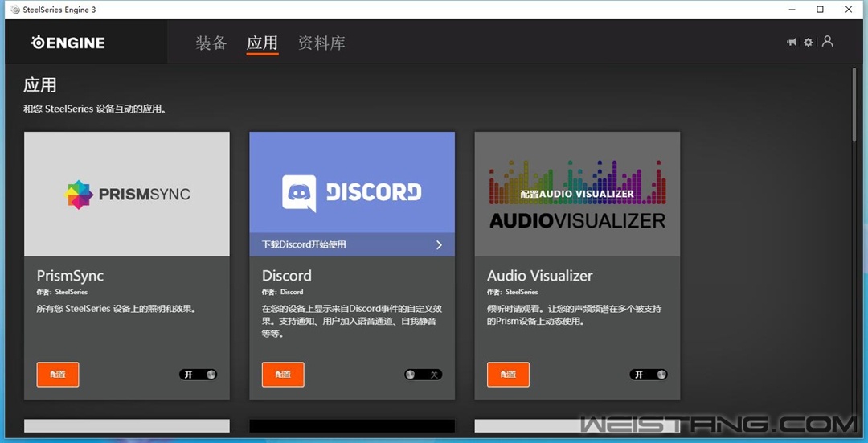Viewport: 868px width, 443px height.
Task: Click the SteelSeries title bar app icon
Action: [x=15, y=10]
